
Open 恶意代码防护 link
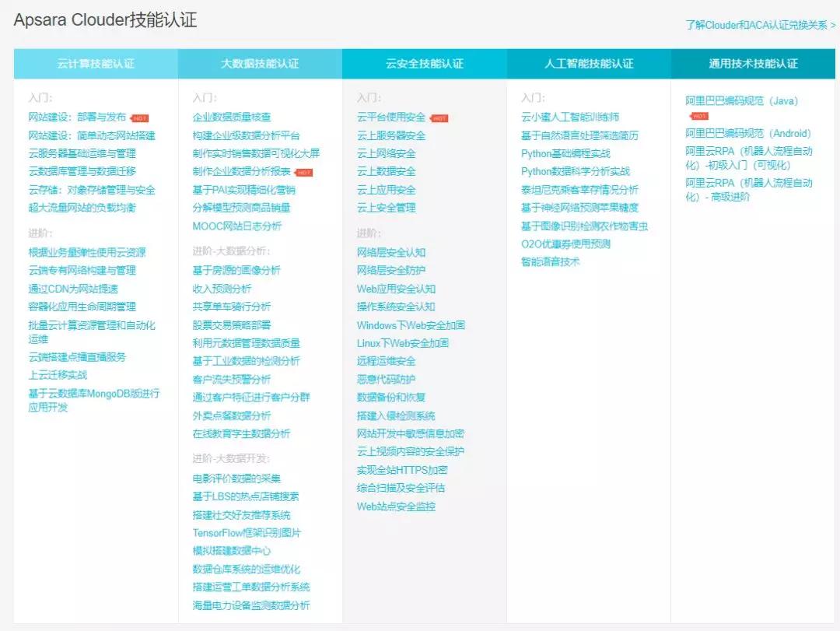click(387, 379)
